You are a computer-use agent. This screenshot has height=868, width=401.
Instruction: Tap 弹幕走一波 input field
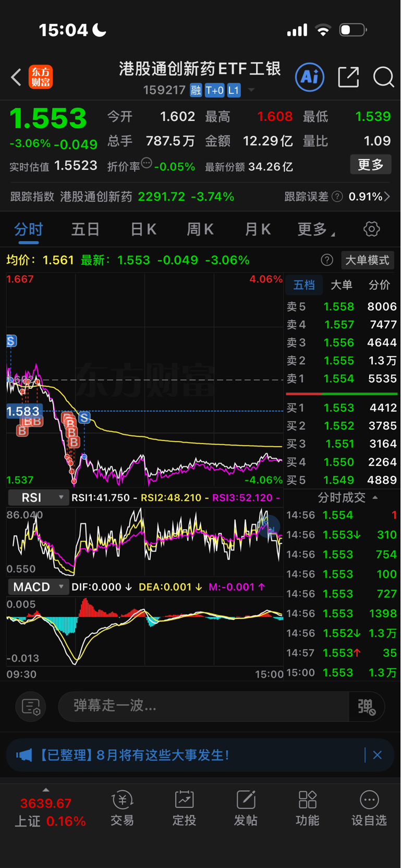click(203, 706)
